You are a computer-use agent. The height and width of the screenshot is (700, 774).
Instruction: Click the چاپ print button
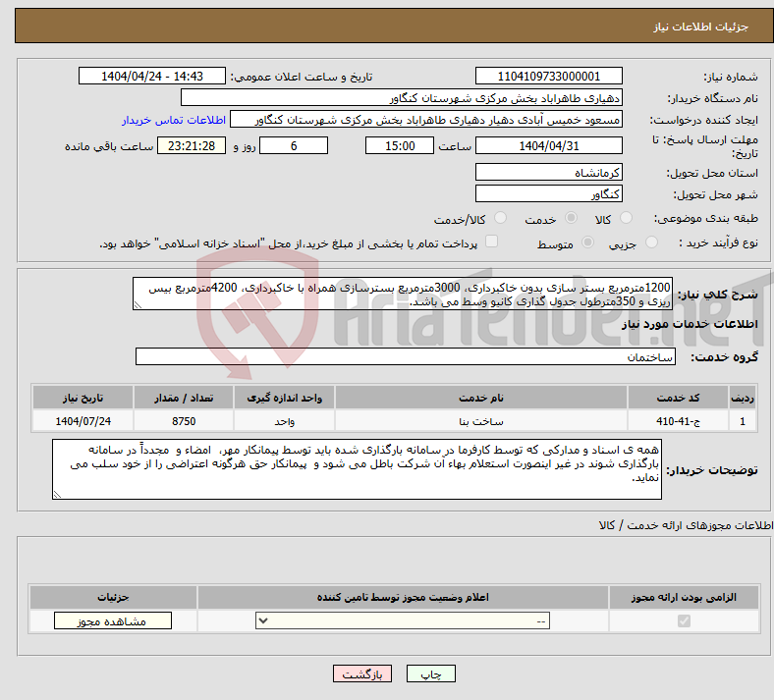pos(431,673)
